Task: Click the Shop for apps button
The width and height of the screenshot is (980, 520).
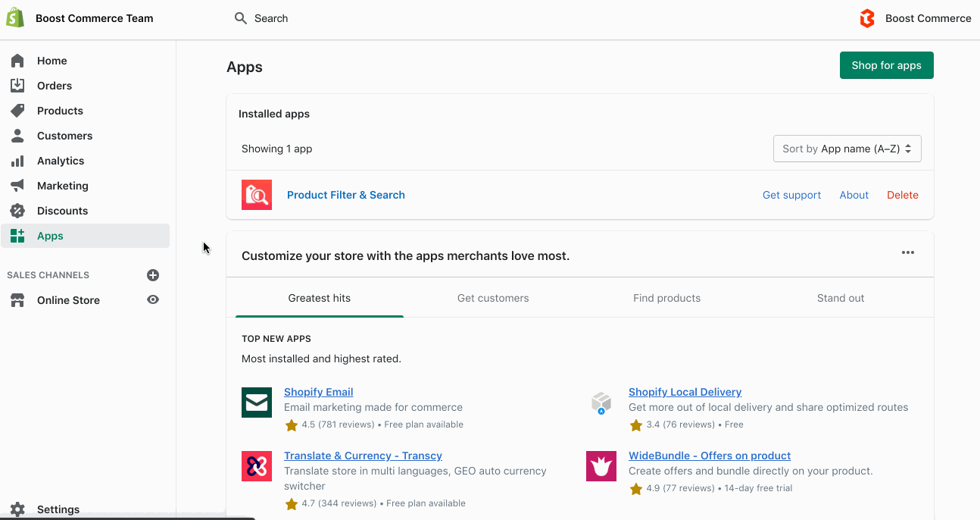Action: coord(887,65)
